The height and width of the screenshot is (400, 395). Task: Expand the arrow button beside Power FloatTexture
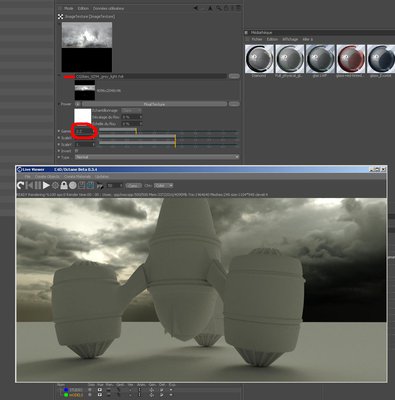(x=77, y=104)
